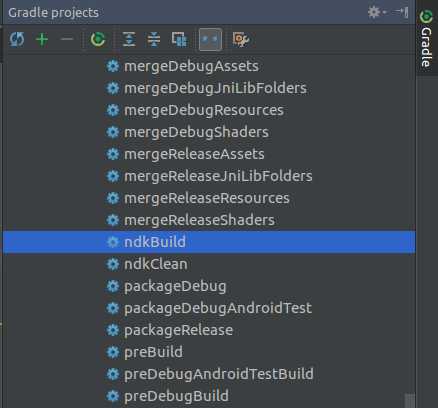Attach a Gradle project with plus icon
The image size is (438, 408).
(x=42, y=39)
